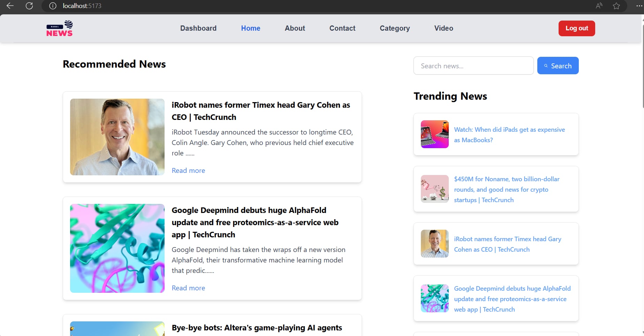644x336 pixels.
Task: Click the Trending News heading
Action: 450,96
